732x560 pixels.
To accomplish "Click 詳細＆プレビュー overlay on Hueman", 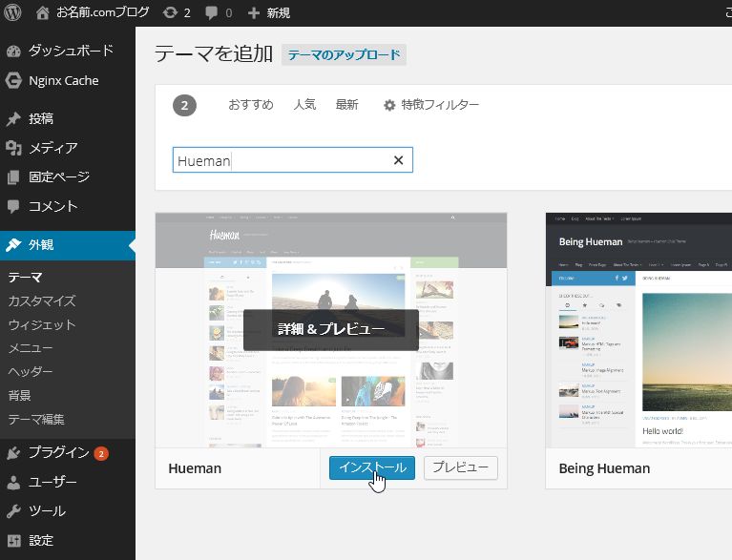I will click(331, 329).
